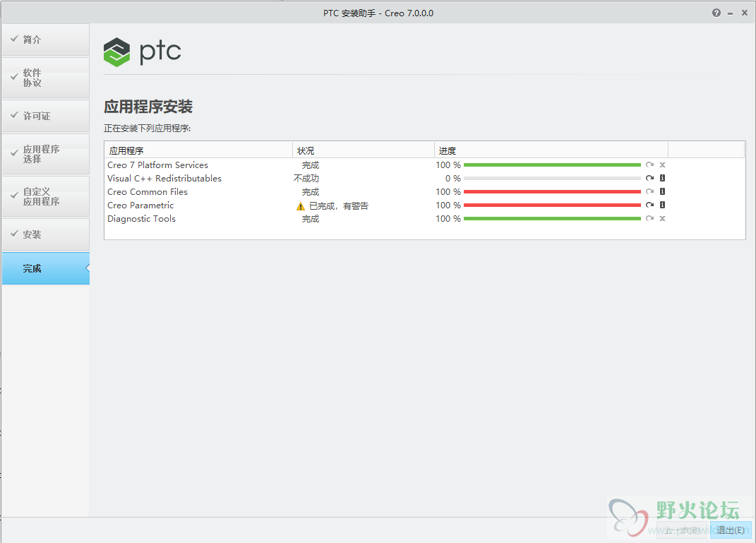Screen dimensions: 756x543
Task: Go to the 安装 step
Action: (45, 234)
